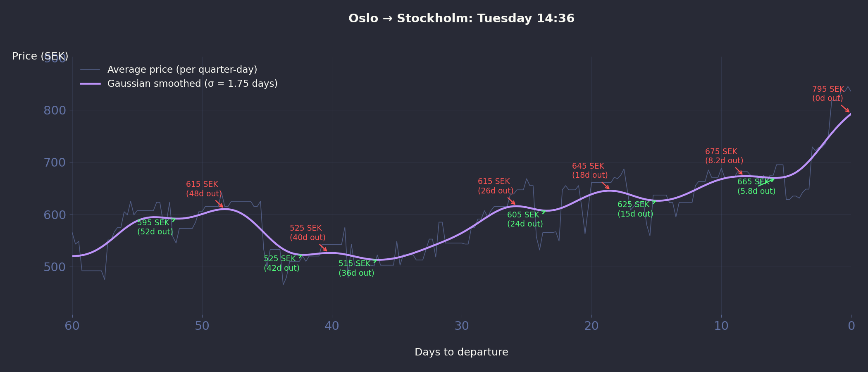Image resolution: width=868 pixels, height=372 pixels.
Task: Click the Days to departure axis label
Action: 461,352
